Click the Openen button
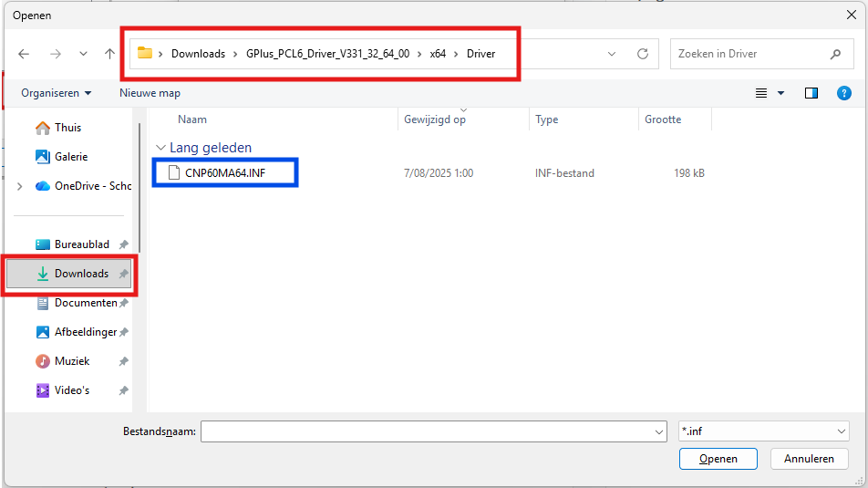 pyautogui.click(x=718, y=459)
